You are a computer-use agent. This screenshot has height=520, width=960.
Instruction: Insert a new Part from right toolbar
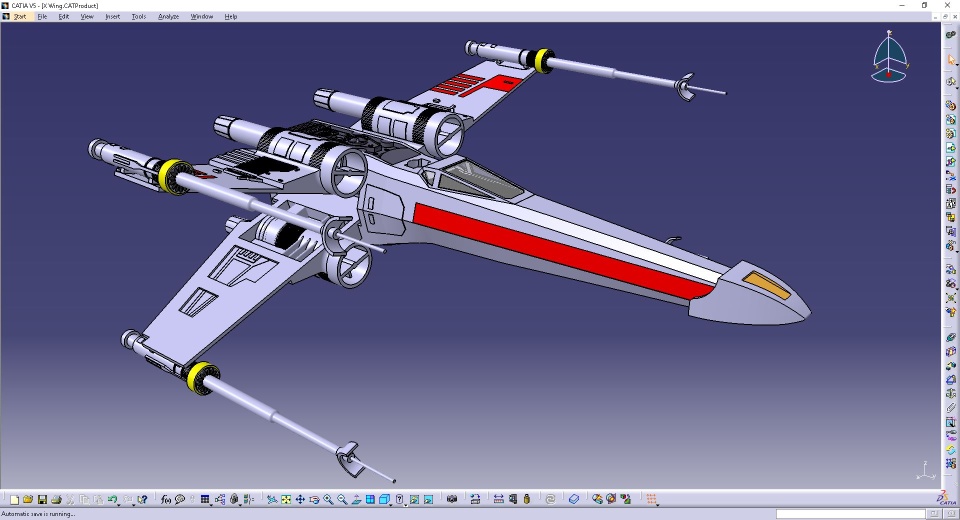pos(950,134)
